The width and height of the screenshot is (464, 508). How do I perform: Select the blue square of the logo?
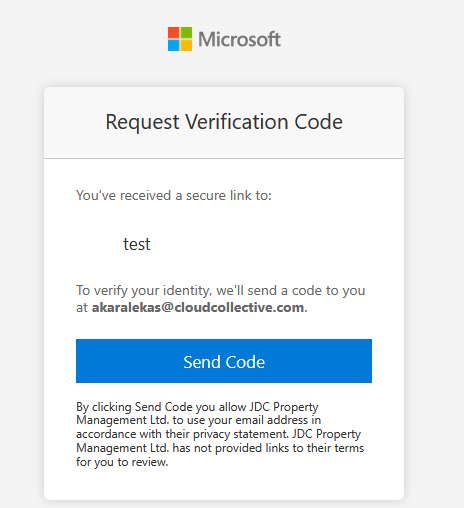point(174,45)
